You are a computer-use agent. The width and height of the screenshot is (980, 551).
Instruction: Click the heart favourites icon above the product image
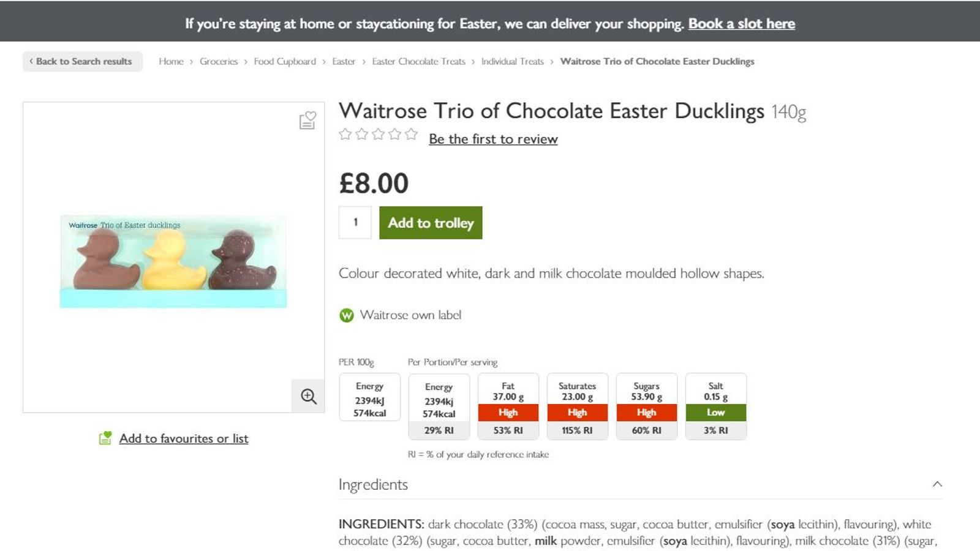(307, 121)
